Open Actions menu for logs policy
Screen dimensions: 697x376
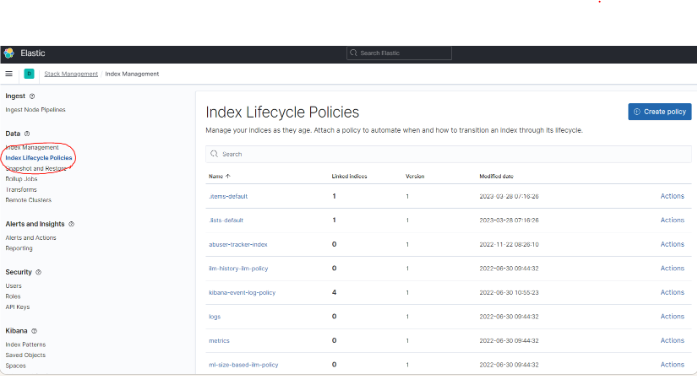(x=672, y=316)
